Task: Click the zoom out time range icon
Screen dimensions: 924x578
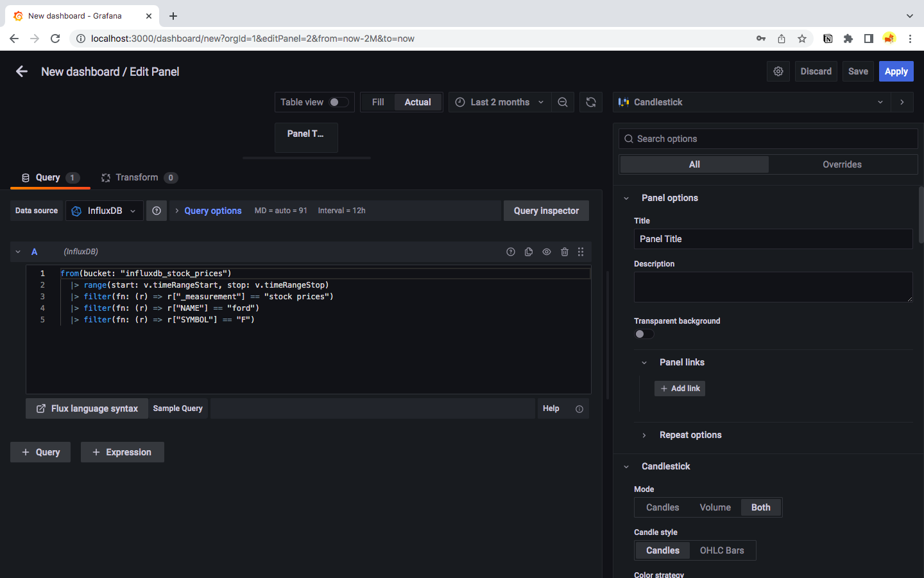Action: (x=563, y=102)
